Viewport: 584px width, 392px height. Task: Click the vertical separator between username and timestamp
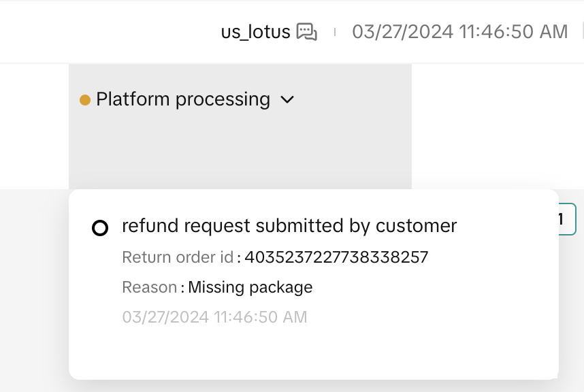pos(334,32)
